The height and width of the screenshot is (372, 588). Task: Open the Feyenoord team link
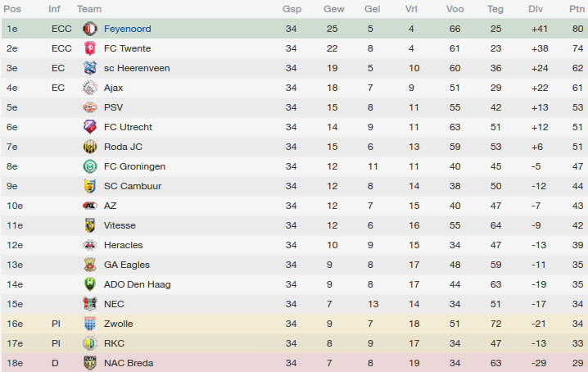127,29
